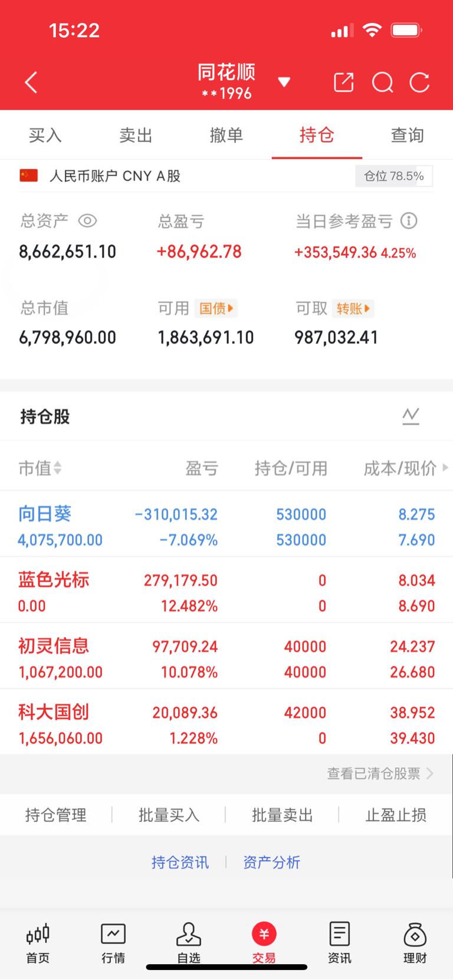453x980 pixels.
Task: Tap total assets value 8,662,651.10
Action: coord(68,252)
